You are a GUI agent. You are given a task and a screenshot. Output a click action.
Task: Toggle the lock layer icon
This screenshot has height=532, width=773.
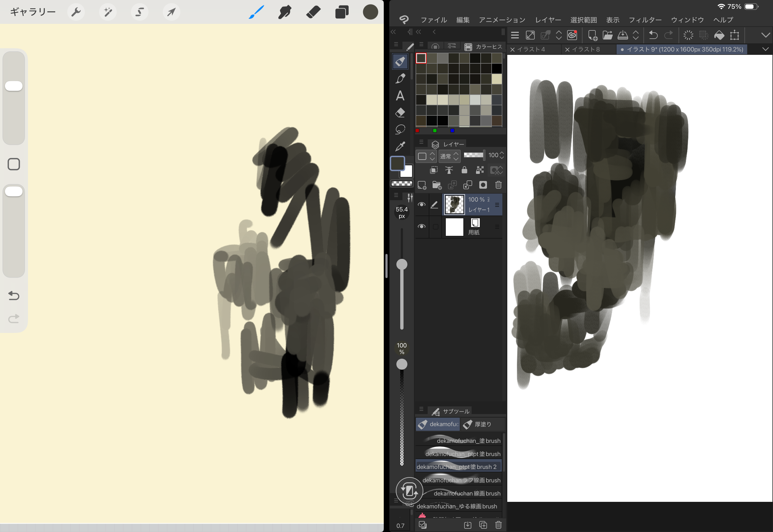(x=464, y=170)
